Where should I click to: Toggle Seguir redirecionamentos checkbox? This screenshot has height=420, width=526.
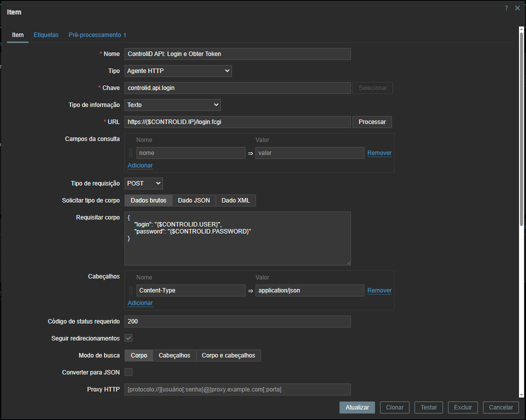(x=128, y=338)
